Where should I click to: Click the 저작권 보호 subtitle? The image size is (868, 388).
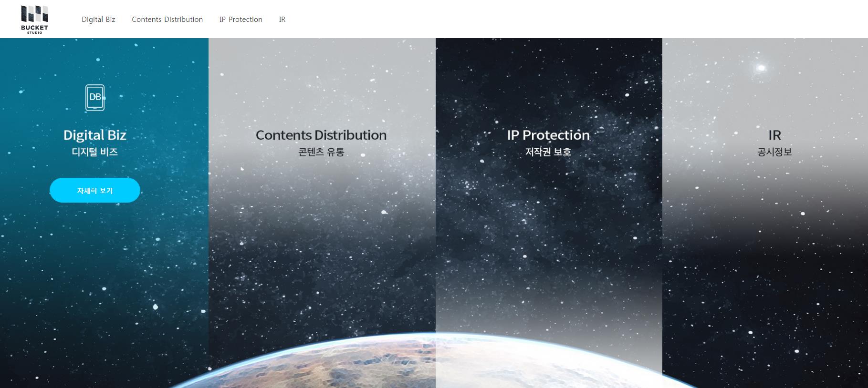[x=548, y=152]
